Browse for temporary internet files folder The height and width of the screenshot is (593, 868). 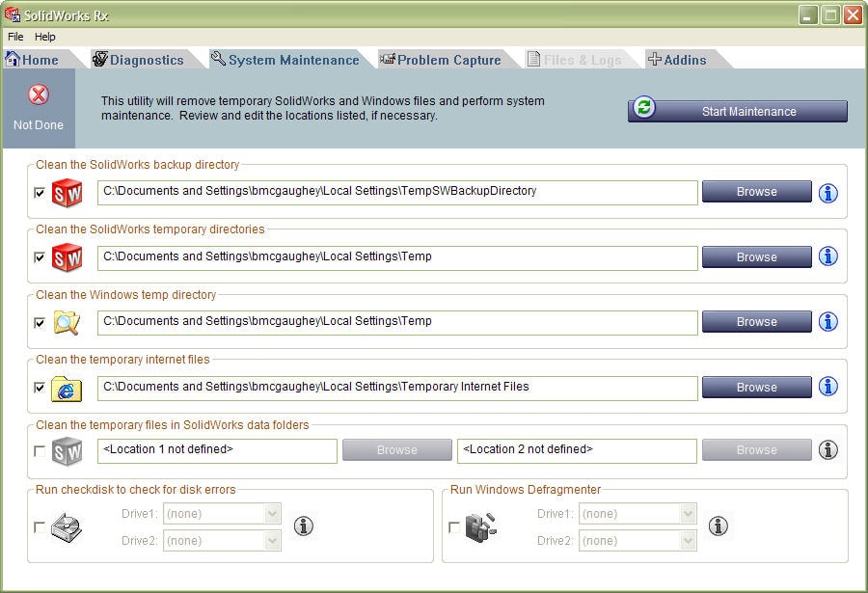click(x=757, y=387)
